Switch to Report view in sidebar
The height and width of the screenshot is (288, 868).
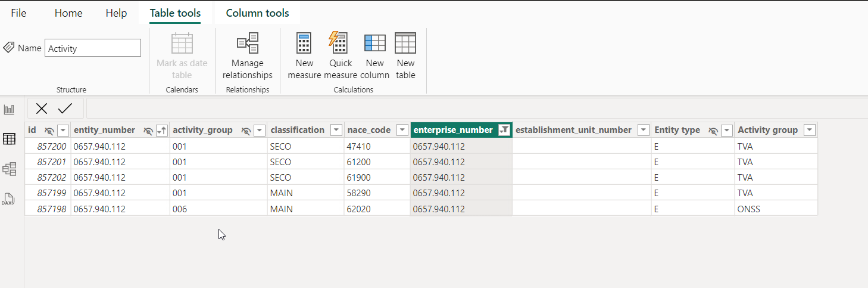[x=10, y=110]
